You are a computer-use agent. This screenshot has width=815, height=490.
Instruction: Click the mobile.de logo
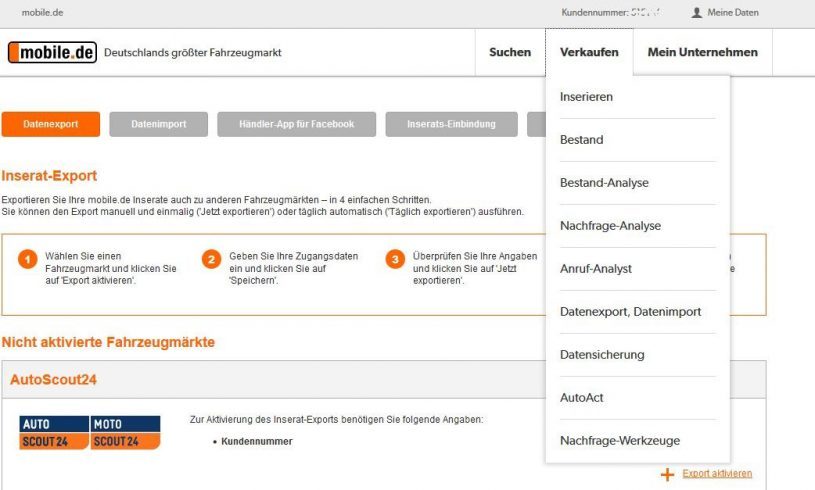[52, 52]
